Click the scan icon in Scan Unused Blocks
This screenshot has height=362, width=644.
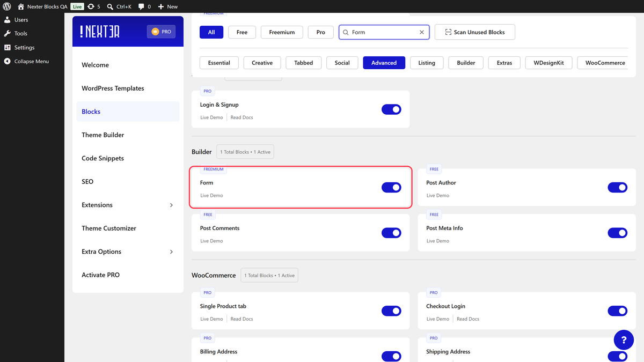pyautogui.click(x=448, y=32)
